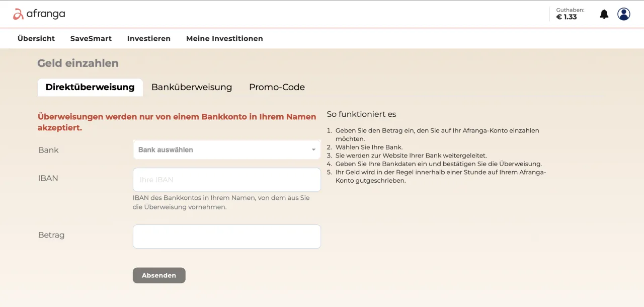Viewport: 644px width, 307px height.
Task: Switch to the Banküberweisung tab
Action: [x=192, y=87]
